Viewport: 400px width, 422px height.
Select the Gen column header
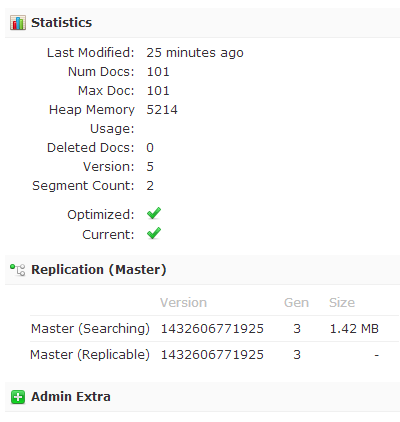click(x=296, y=303)
